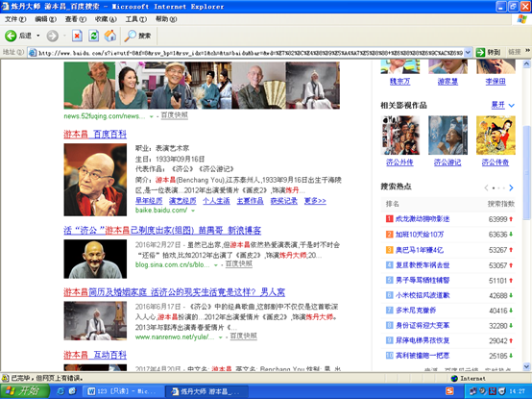Click the Sogou input tray icon
Screen dimensions: 532x399
coord(449,391)
